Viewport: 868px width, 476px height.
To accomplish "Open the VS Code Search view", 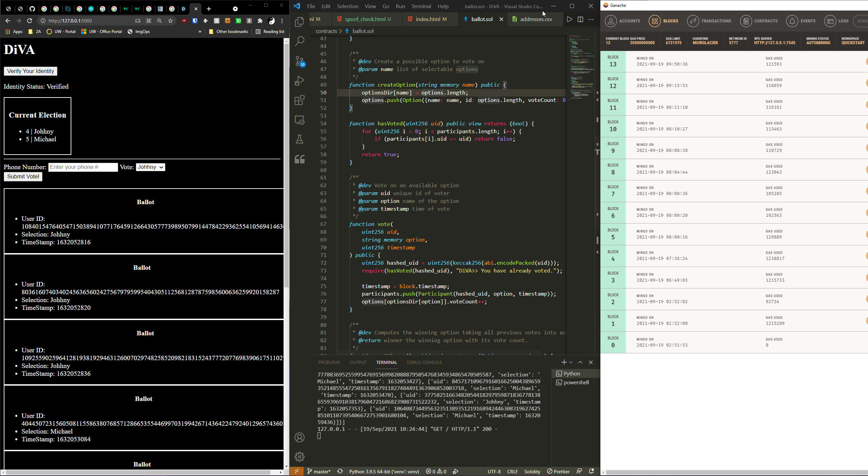I will pyautogui.click(x=299, y=41).
